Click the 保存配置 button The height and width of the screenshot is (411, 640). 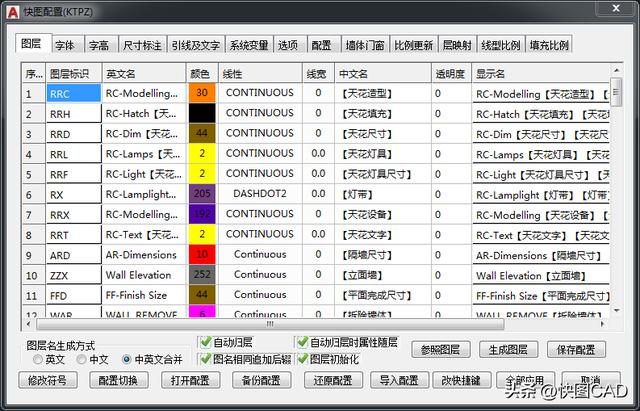click(x=576, y=350)
